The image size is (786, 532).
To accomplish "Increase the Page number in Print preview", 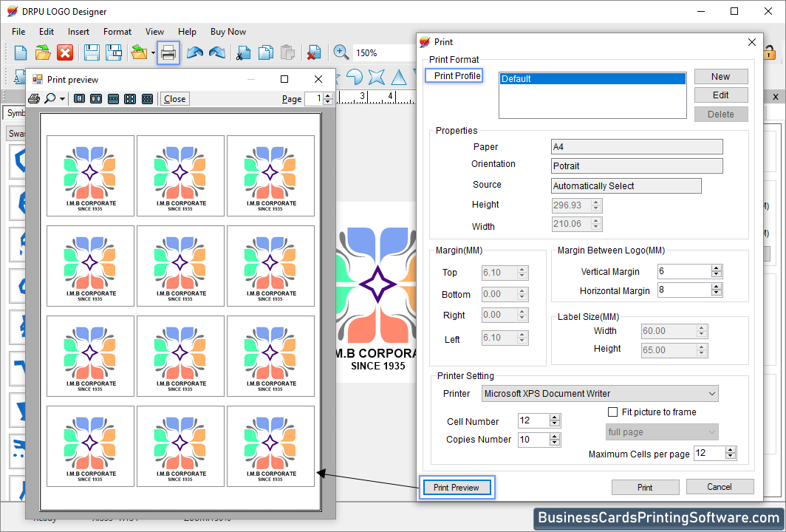I will pos(328,96).
